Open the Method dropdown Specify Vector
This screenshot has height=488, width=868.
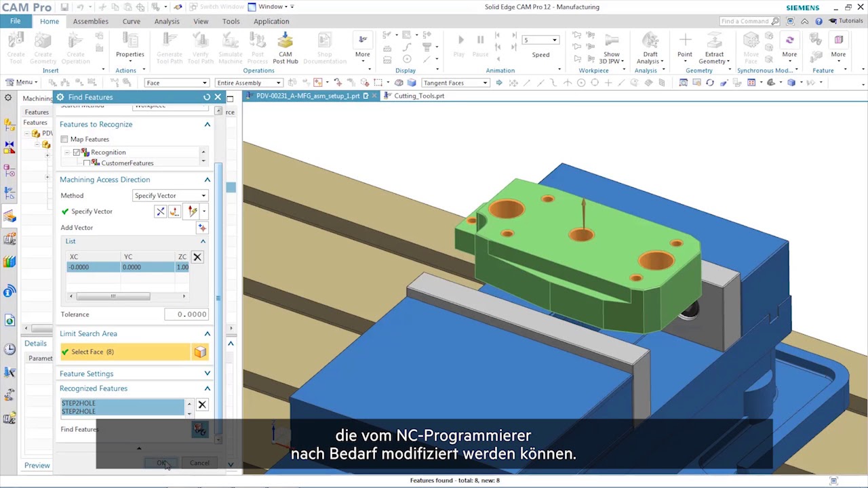pos(170,196)
